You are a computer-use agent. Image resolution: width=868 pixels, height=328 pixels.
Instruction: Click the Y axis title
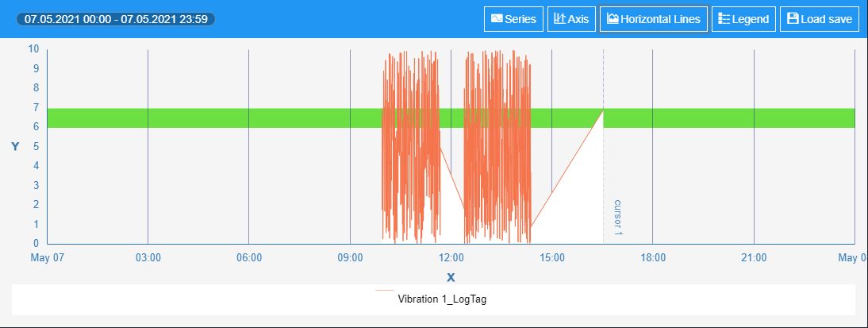(x=16, y=147)
